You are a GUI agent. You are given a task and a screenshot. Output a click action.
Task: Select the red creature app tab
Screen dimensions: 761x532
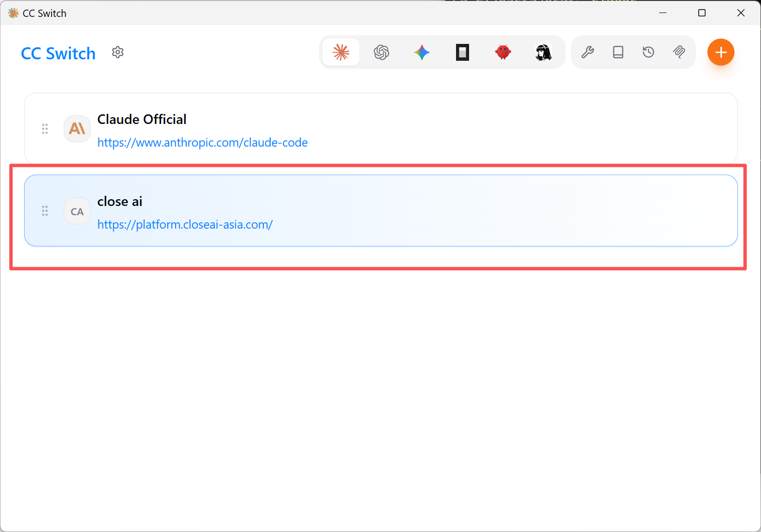point(503,52)
